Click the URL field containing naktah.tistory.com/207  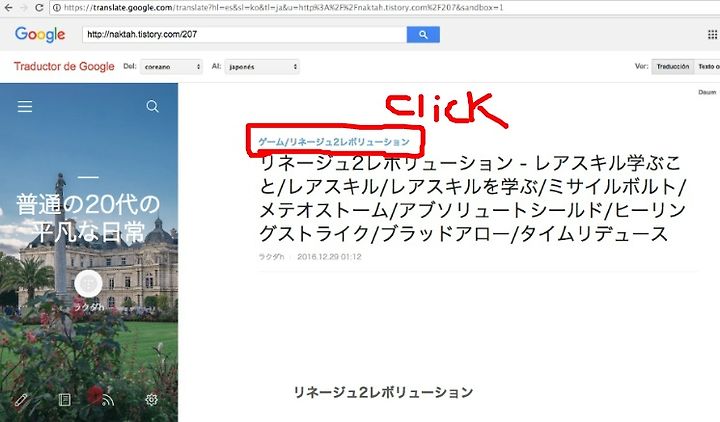coord(244,34)
